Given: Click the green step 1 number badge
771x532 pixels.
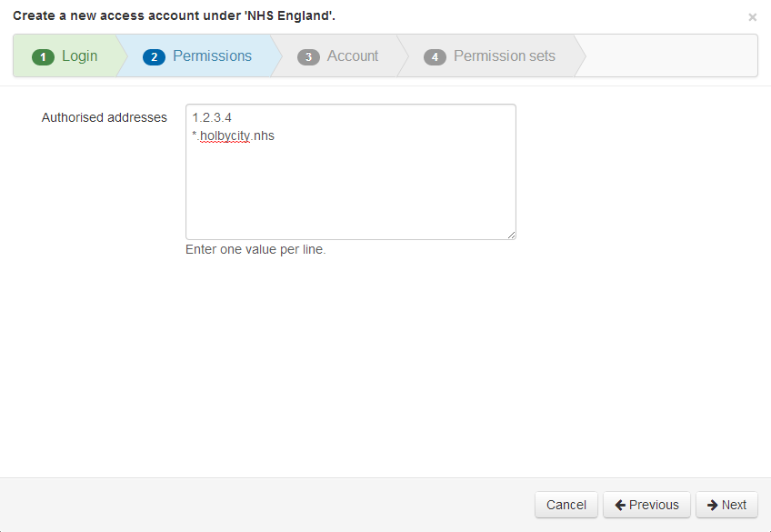Looking at the screenshot, I should tap(44, 56).
